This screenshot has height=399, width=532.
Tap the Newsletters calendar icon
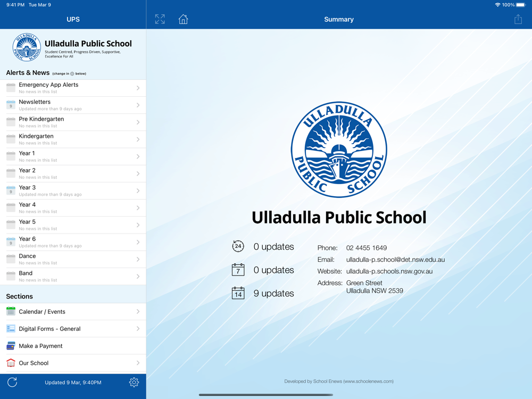click(11, 105)
